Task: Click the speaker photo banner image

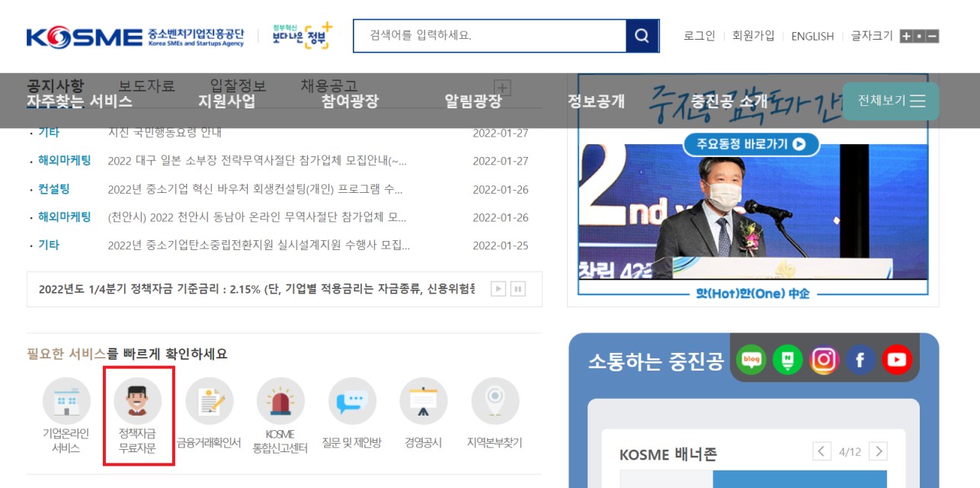Action: 753,211
